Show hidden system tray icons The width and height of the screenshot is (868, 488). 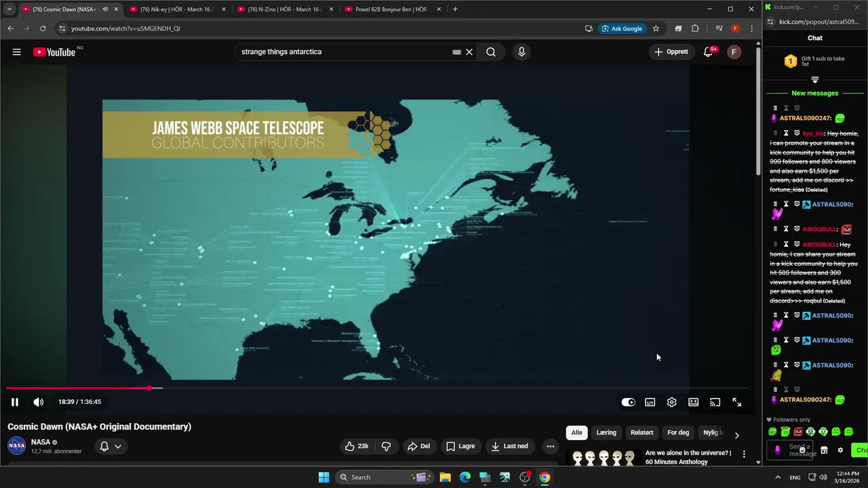(x=778, y=477)
